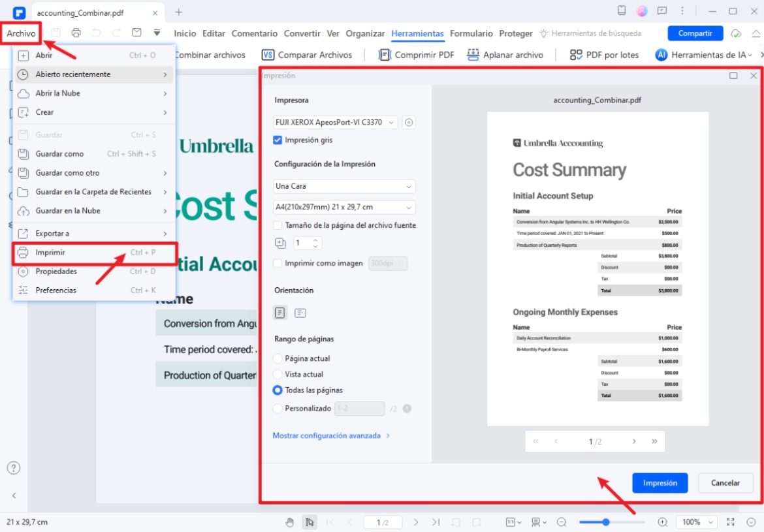Screen dimensions: 764x532
Task: Click Aplanar archivo tool icon
Action: pyautogui.click(x=473, y=55)
